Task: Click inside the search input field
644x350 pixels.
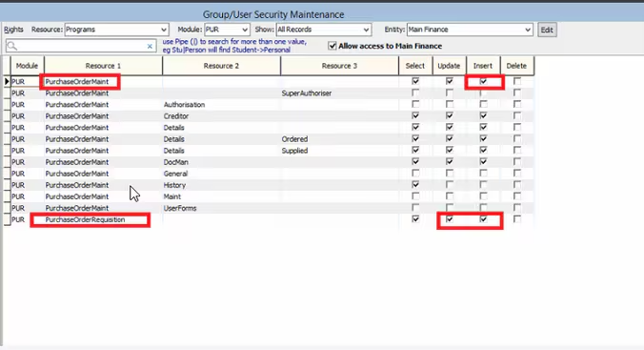Action: click(81, 46)
